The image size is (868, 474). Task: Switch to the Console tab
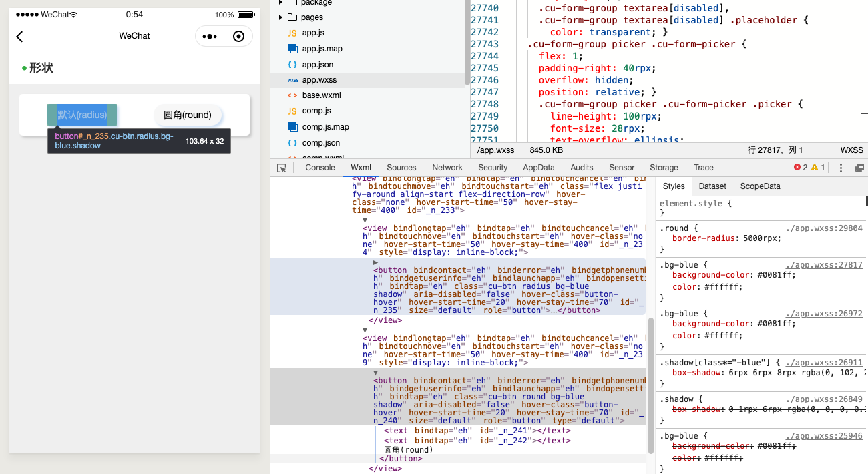click(320, 168)
